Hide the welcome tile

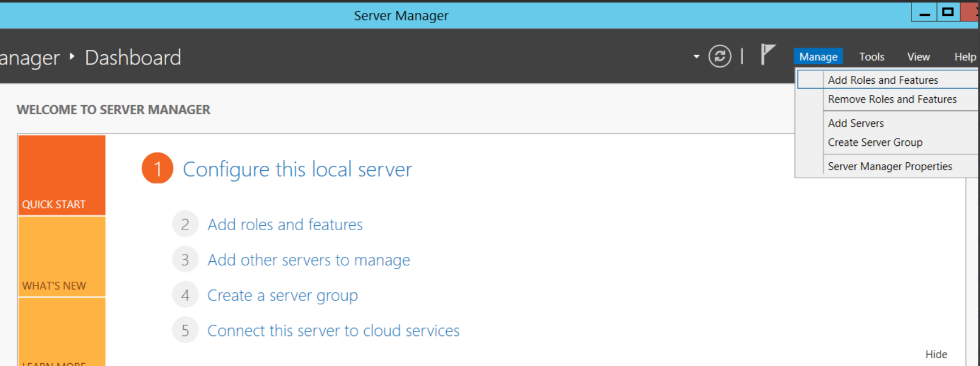pos(936,354)
